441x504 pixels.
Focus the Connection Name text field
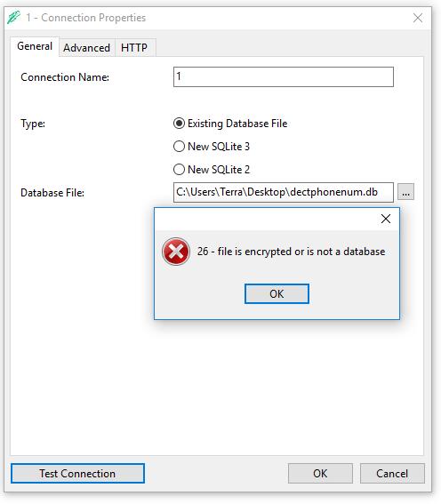coord(284,76)
